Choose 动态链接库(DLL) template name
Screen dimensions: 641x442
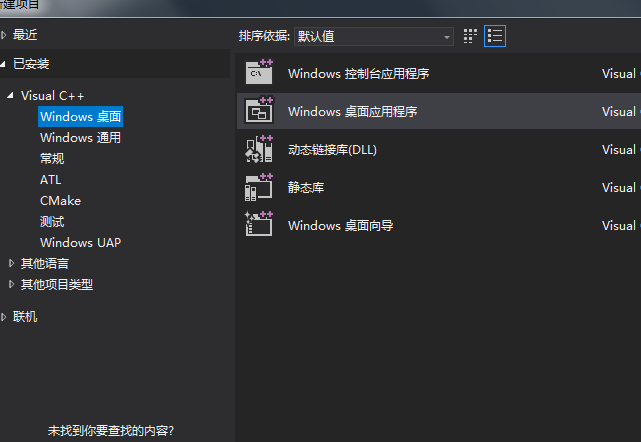332,150
